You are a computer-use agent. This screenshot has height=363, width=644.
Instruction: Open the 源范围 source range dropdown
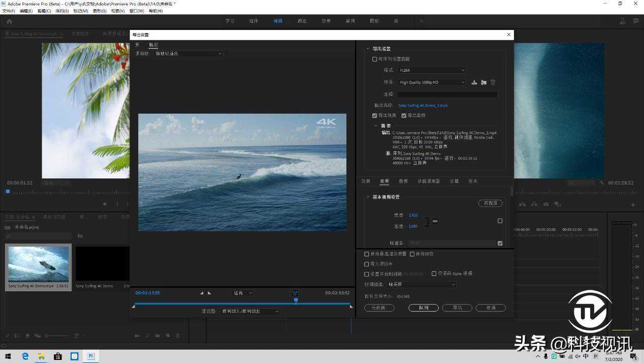(x=250, y=311)
